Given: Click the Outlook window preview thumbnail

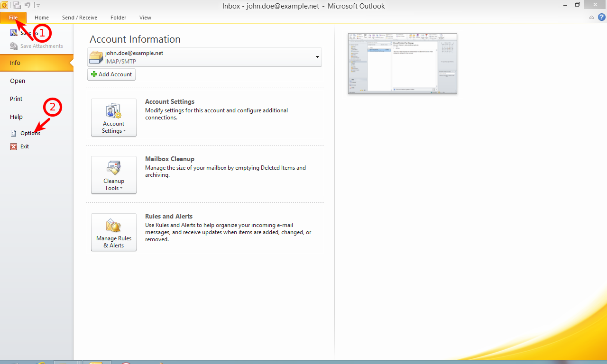Looking at the screenshot, I should [403, 64].
